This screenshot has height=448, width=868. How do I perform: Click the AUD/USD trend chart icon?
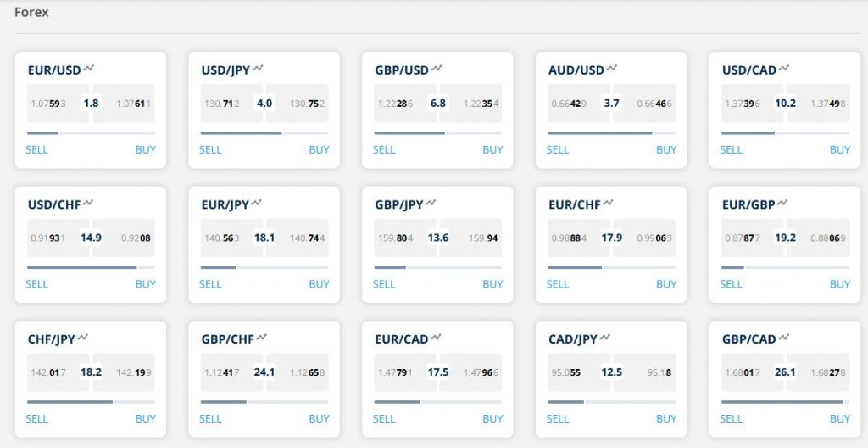tap(612, 68)
